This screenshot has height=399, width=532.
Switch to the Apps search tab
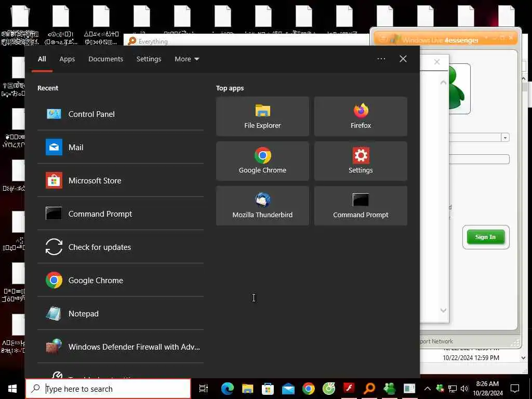67,59
